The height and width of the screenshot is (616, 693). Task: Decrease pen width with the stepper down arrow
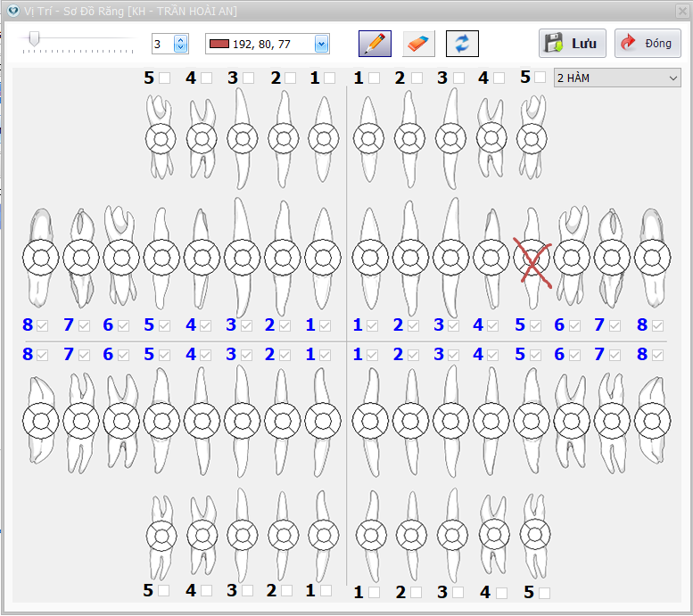tap(180, 48)
